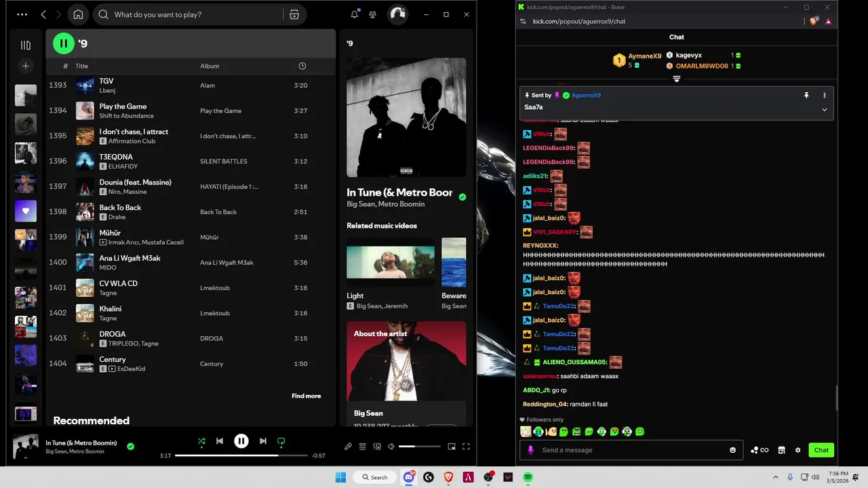The width and height of the screenshot is (868, 488).
Task: Expand the Kick chat leaderboard handle
Action: click(x=677, y=79)
